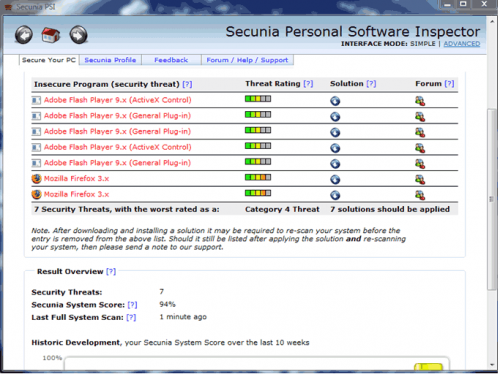
Task: Click threat rating bar of first ActiveX Control row
Action: click(258, 99)
